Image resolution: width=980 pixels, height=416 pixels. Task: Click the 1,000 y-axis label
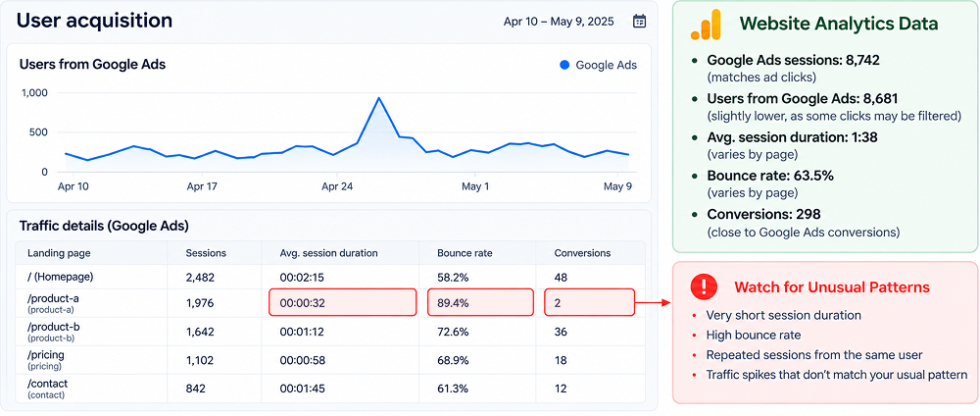click(34, 92)
